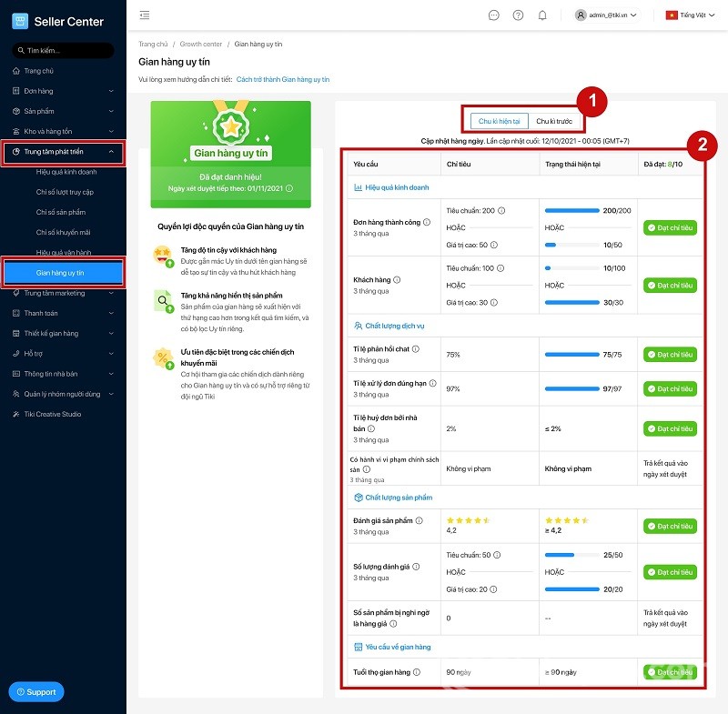The height and width of the screenshot is (714, 728).
Task: Click the info icon next to Khách hàng
Action: tap(397, 280)
